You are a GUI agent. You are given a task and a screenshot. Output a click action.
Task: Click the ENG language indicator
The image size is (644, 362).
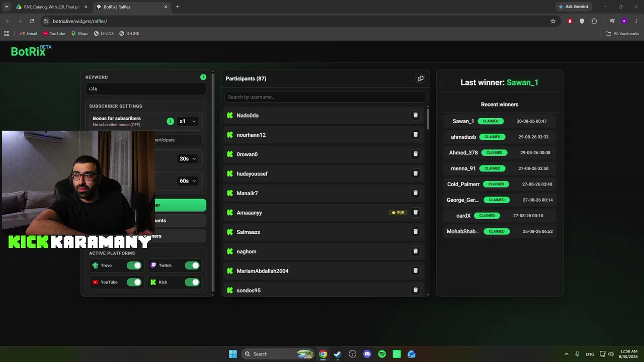click(590, 354)
